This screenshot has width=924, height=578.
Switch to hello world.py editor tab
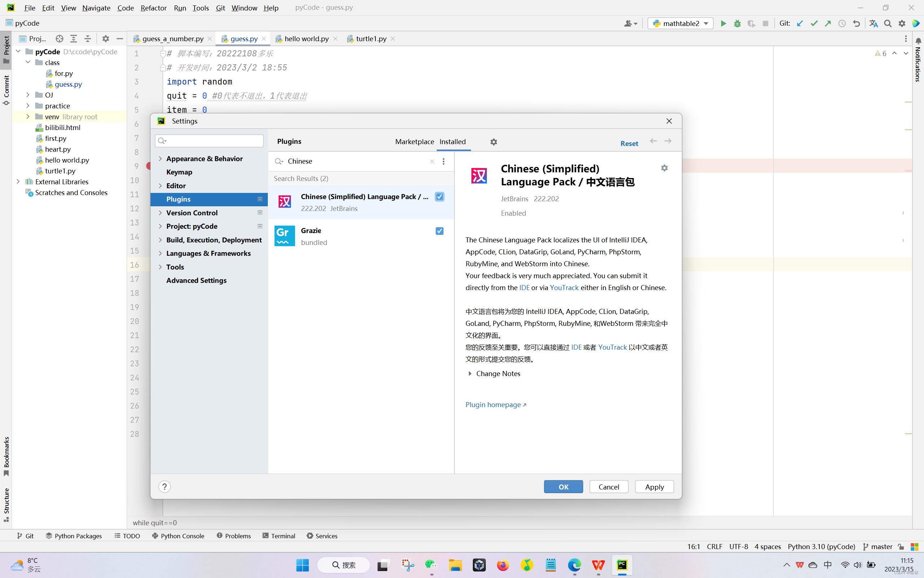(306, 39)
